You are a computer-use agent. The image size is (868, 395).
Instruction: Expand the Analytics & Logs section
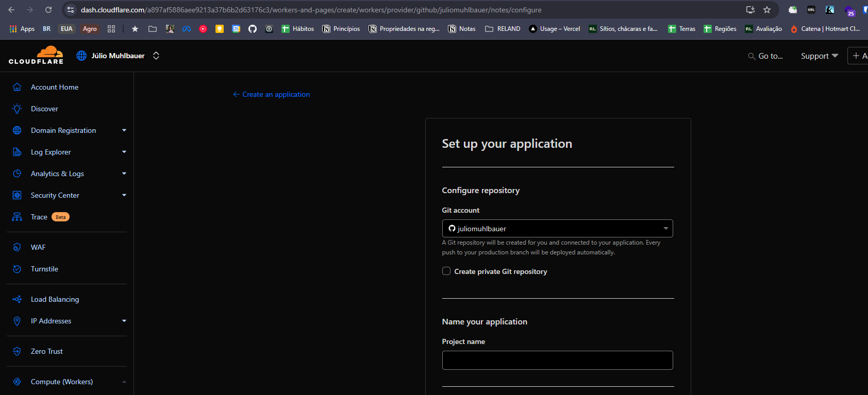point(124,174)
